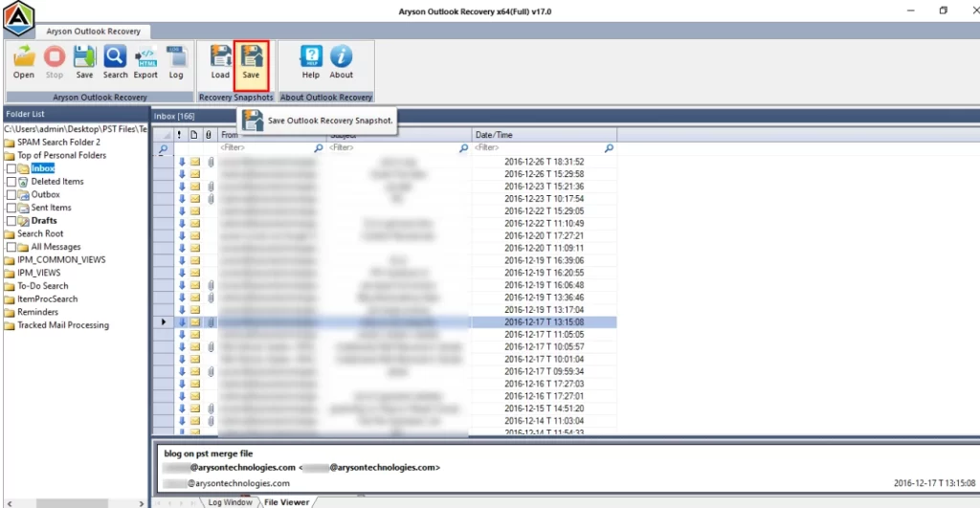Check the All Messages checkbox
This screenshot has height=508, width=980.
(11, 248)
